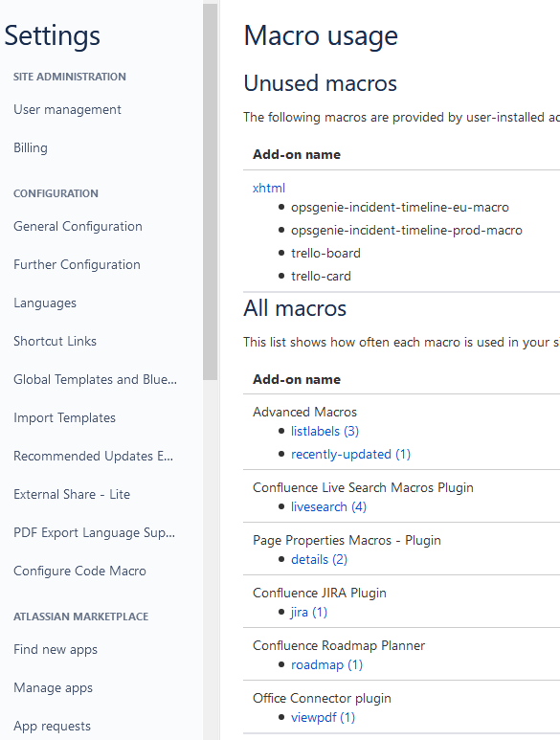Select Languages in the sidebar

45,303
